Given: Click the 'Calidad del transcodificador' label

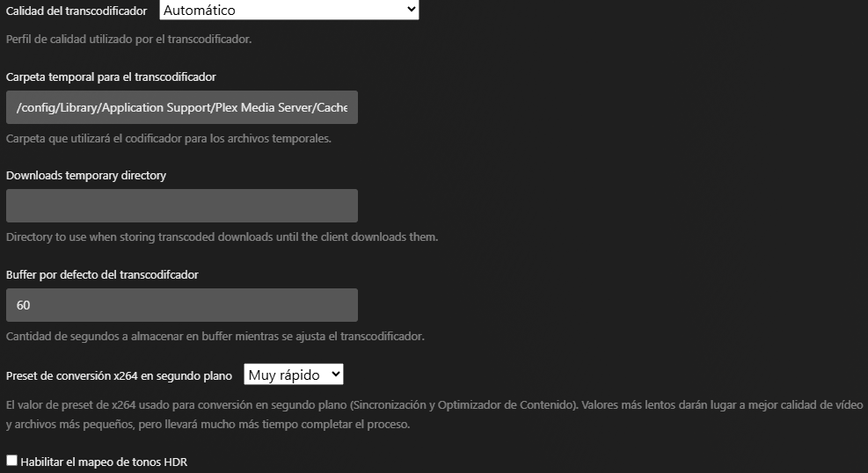Looking at the screenshot, I should [x=77, y=11].
